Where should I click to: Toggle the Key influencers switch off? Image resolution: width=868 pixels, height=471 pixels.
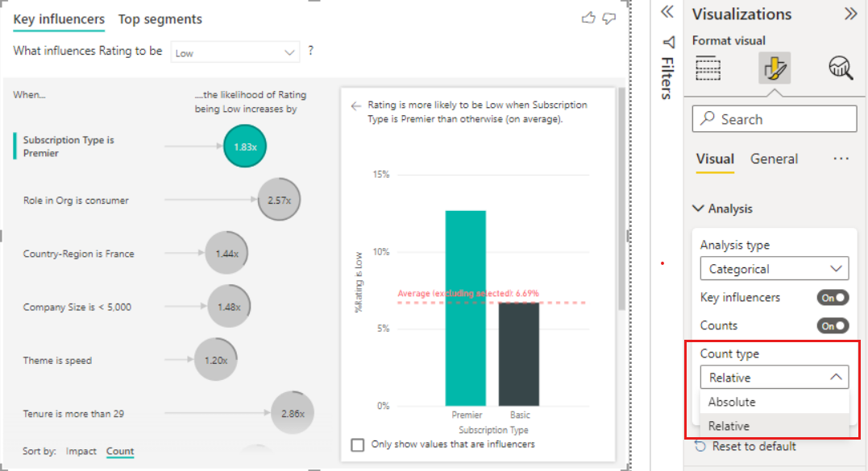tap(833, 297)
